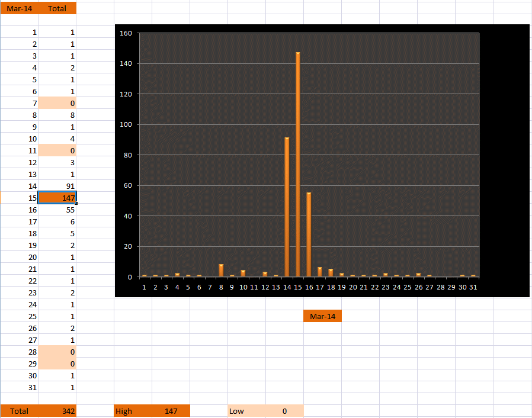Click the chart bar for day 16
This screenshot has height=418, width=532.
coord(309,234)
